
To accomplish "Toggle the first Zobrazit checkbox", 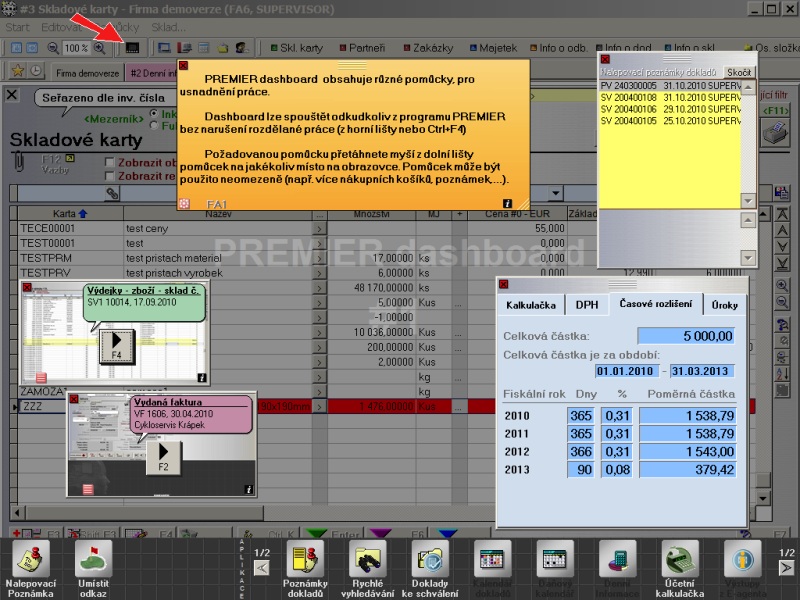I will pyautogui.click(x=109, y=162).
